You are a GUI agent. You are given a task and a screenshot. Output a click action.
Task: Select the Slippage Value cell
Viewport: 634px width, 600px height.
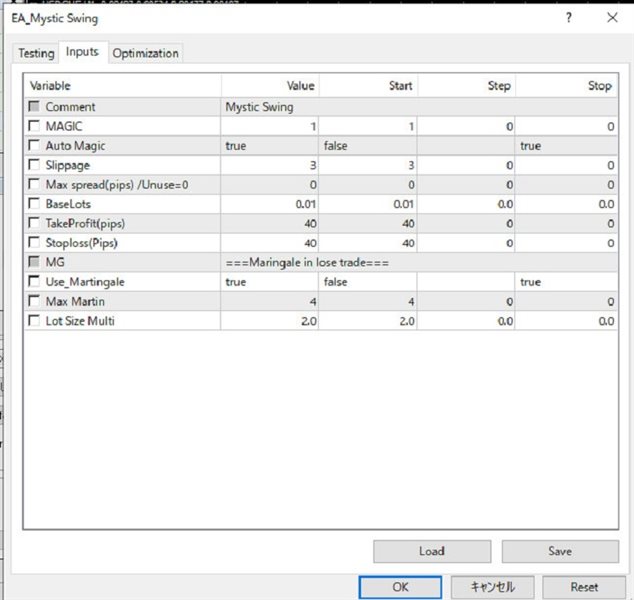pos(270,165)
